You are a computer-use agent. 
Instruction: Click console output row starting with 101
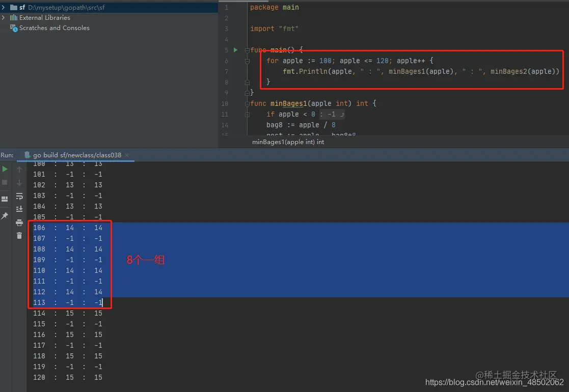(68, 175)
